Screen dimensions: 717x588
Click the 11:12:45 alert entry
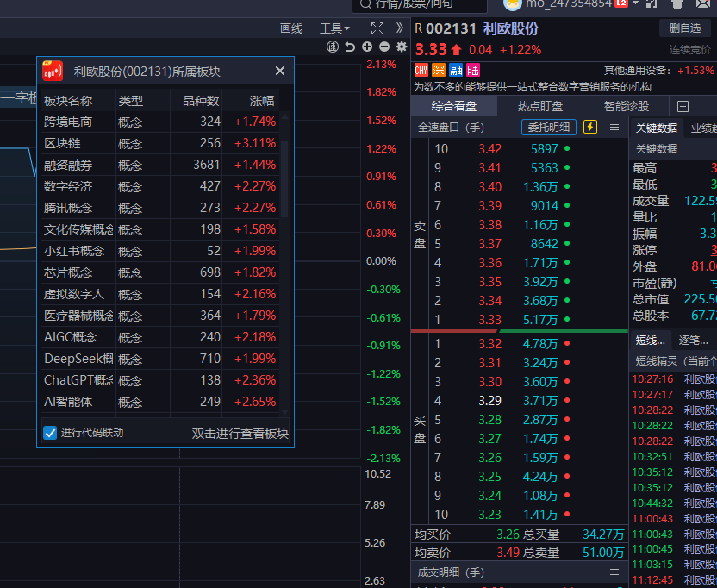(674, 580)
